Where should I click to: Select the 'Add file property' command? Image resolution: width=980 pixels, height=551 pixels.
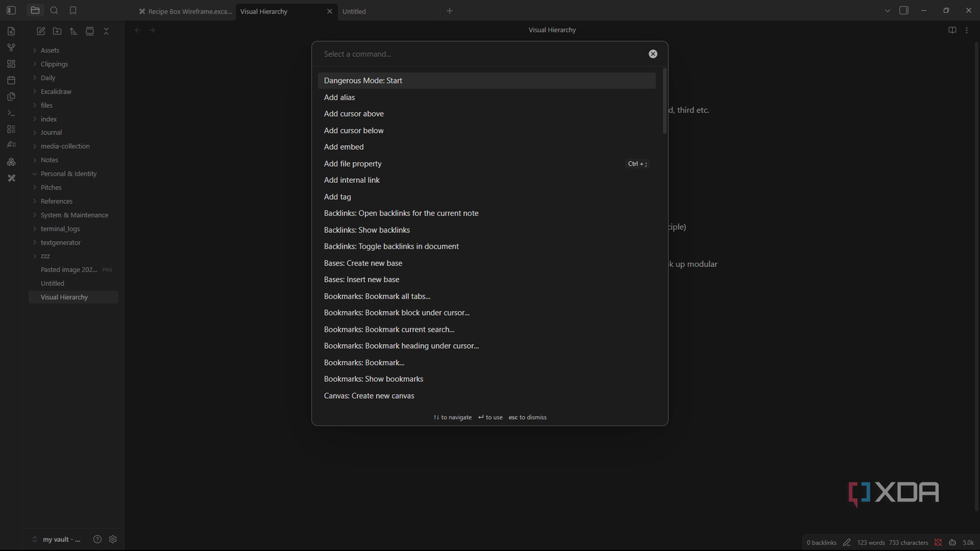tap(487, 164)
